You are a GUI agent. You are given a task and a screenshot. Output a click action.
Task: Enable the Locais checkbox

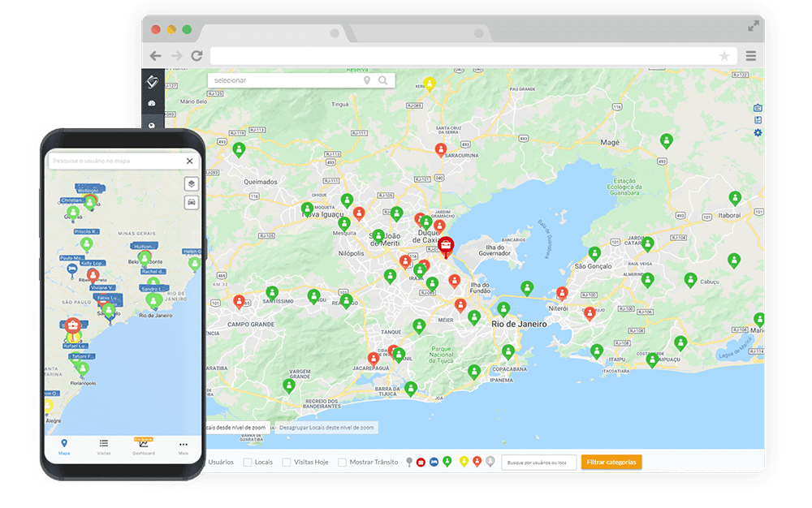click(248, 463)
